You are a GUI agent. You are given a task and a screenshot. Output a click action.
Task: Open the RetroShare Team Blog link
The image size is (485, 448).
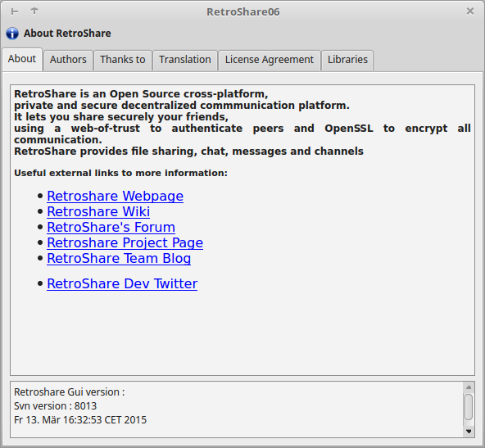coord(119,259)
